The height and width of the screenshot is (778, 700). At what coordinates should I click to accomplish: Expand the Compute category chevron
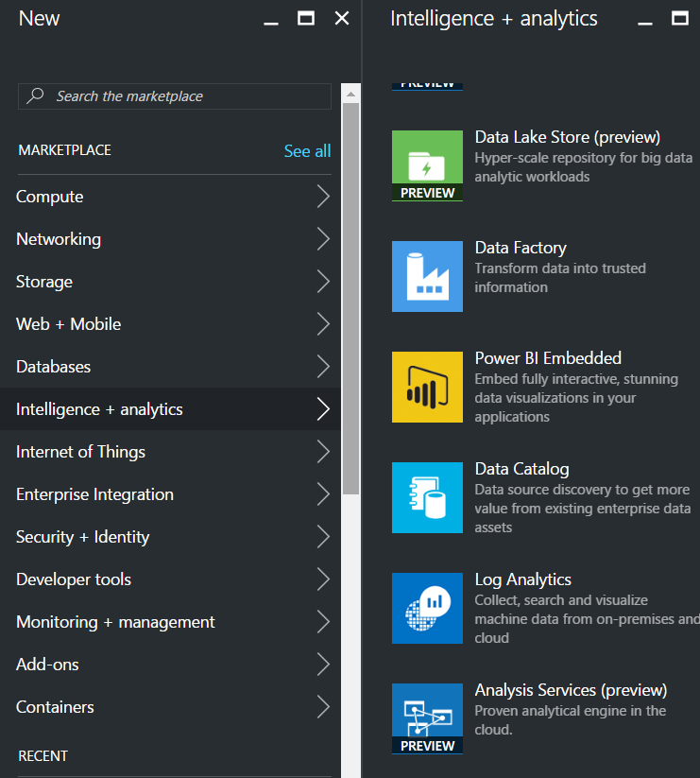[x=323, y=197]
